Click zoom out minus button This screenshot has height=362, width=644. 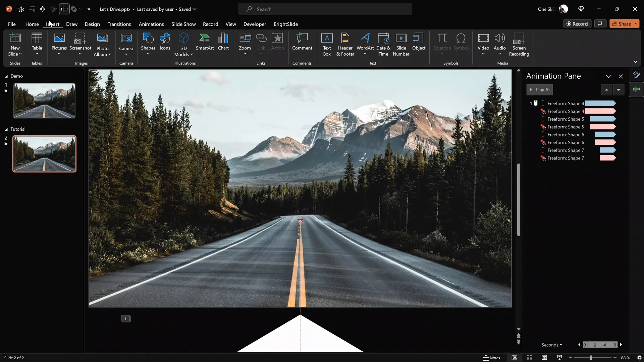coord(571,358)
